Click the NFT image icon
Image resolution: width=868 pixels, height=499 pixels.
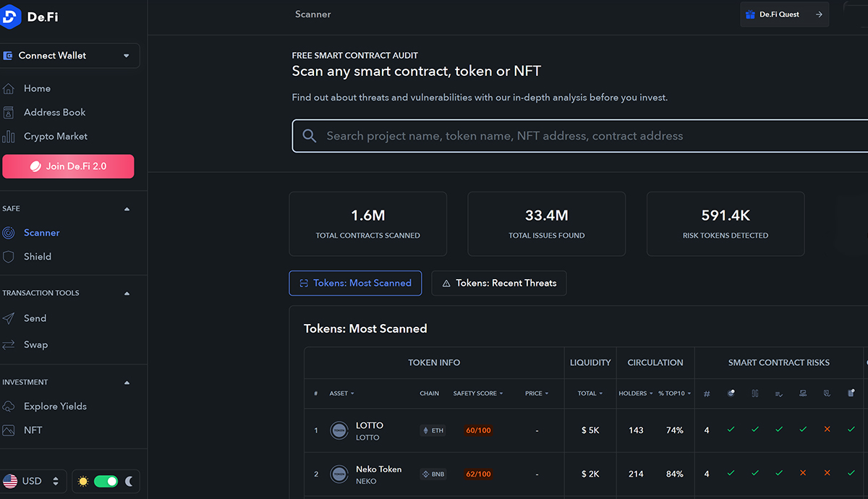(9, 430)
